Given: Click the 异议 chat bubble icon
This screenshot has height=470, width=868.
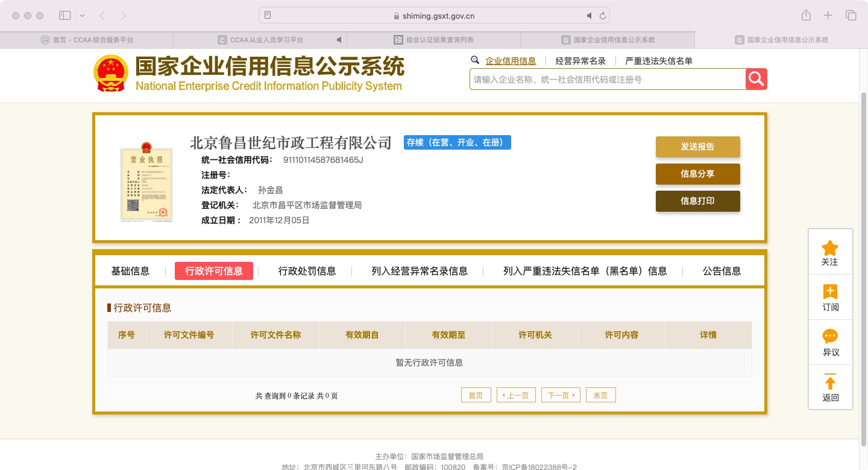Looking at the screenshot, I should 830,337.
